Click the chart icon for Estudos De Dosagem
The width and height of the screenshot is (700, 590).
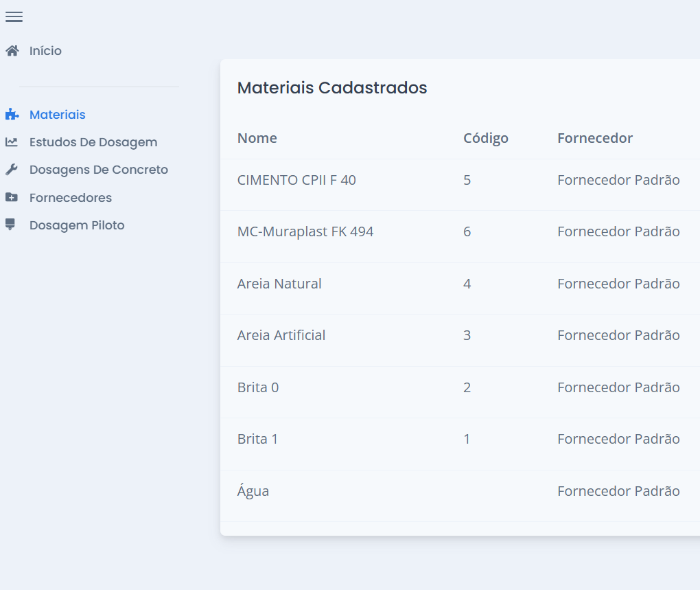[12, 142]
